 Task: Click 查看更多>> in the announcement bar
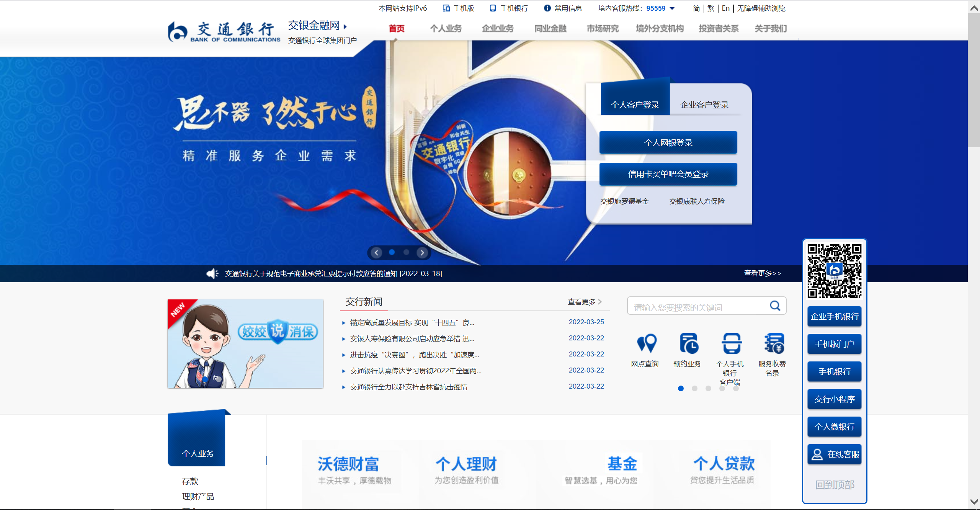[x=763, y=273]
